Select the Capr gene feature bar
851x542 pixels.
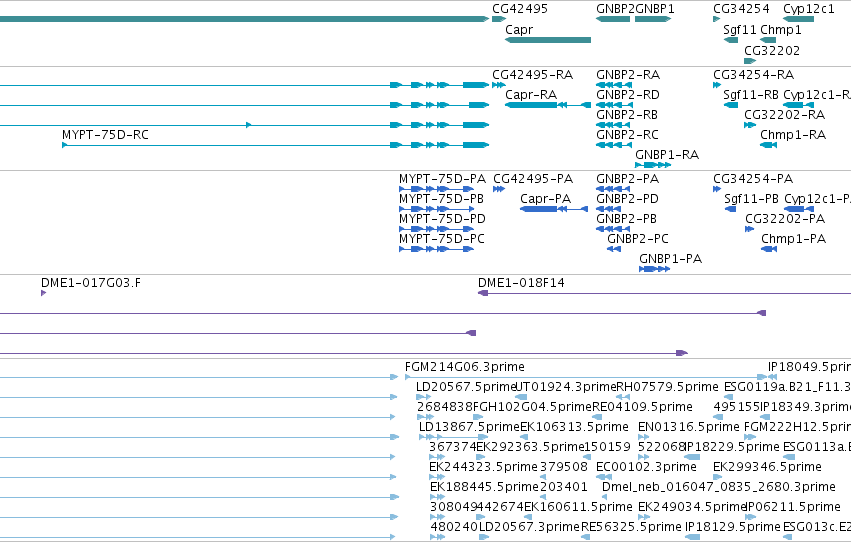[548, 40]
